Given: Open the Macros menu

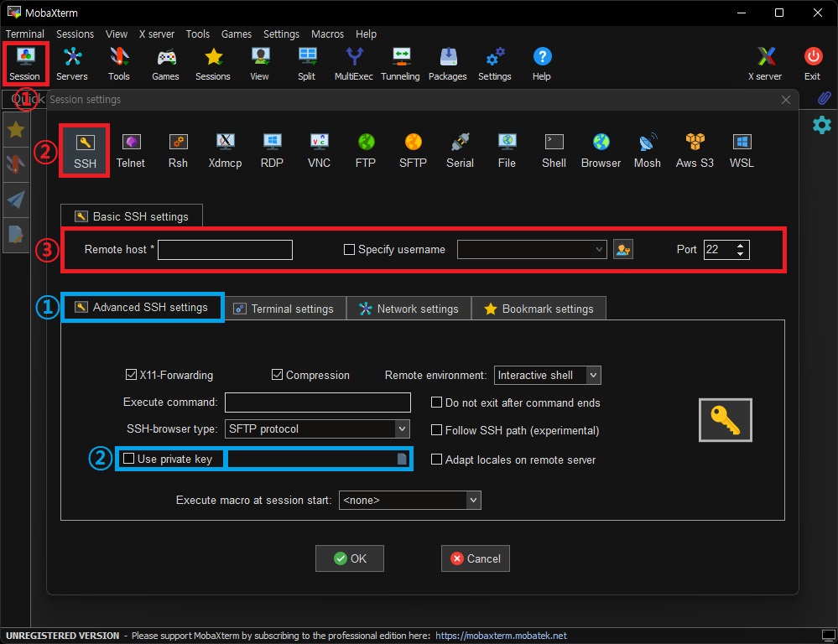Looking at the screenshot, I should point(328,34).
